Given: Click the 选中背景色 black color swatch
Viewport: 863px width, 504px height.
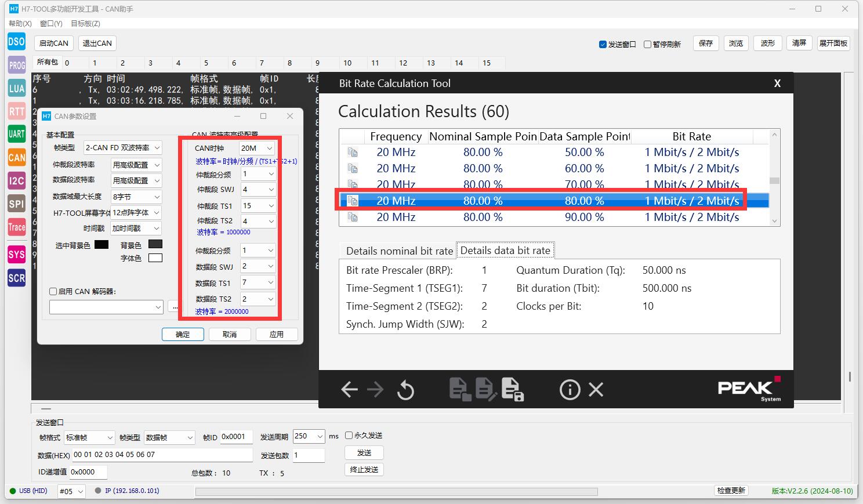Looking at the screenshot, I should click(101, 244).
